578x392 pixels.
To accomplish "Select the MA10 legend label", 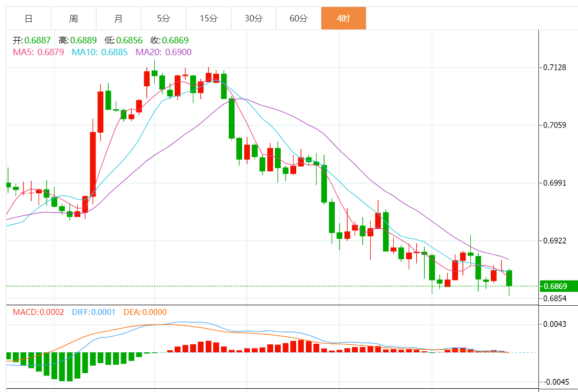I will tap(100, 52).
